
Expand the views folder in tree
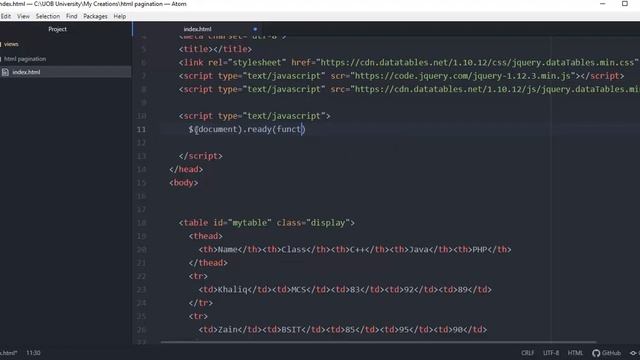(11, 44)
